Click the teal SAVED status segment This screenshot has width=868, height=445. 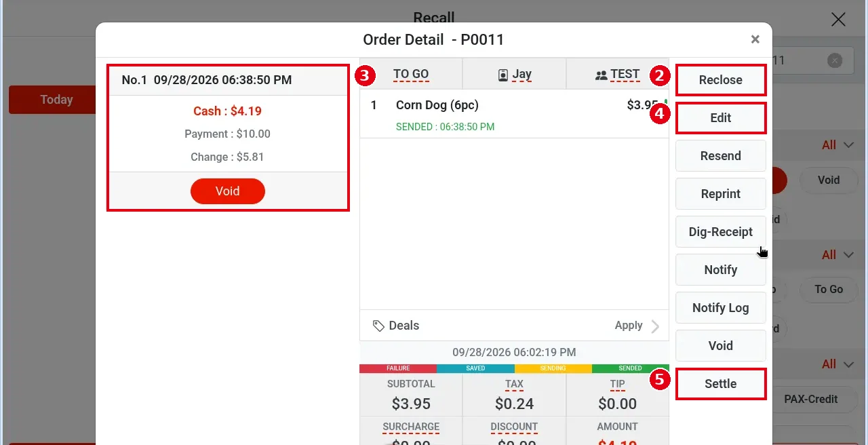[475, 368]
